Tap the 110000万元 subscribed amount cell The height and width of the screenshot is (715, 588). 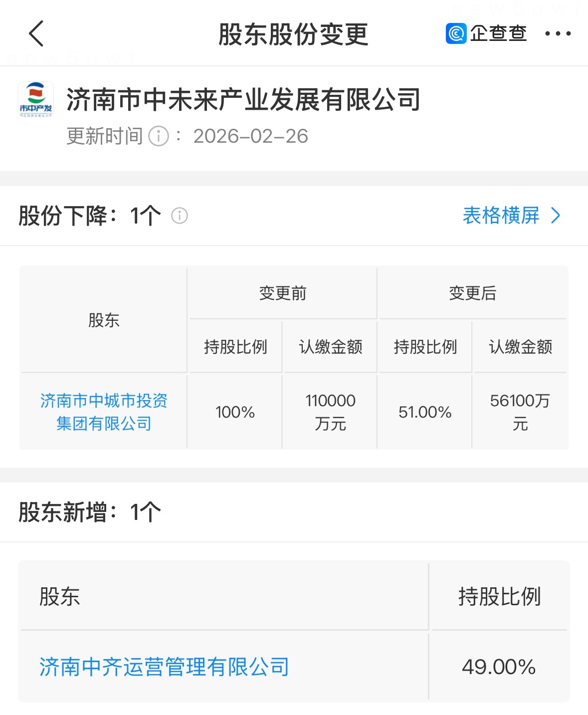click(x=330, y=412)
